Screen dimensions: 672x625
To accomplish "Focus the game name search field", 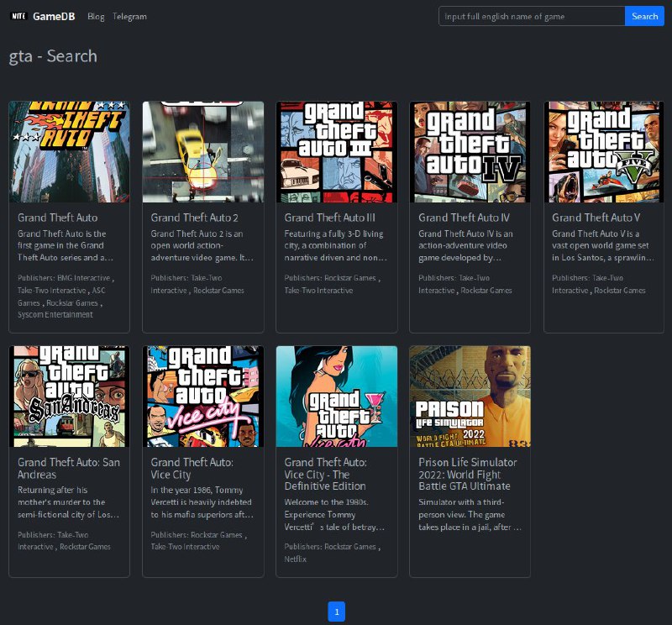I will click(x=532, y=16).
